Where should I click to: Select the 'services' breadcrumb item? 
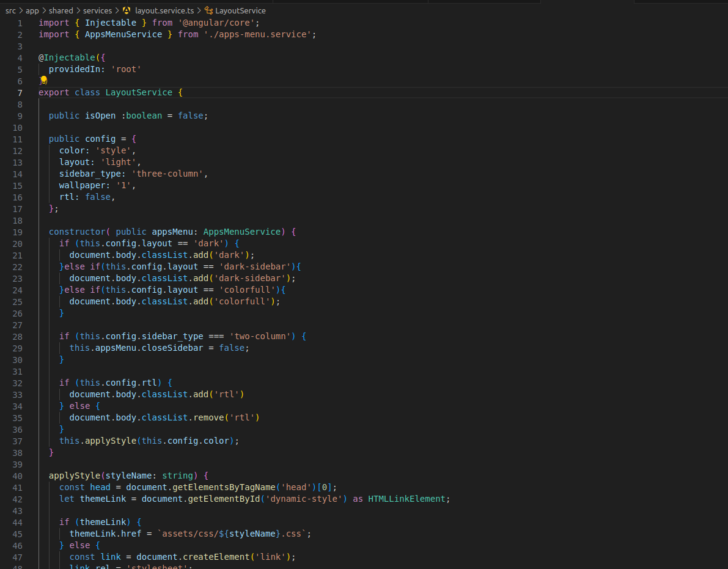(x=97, y=10)
